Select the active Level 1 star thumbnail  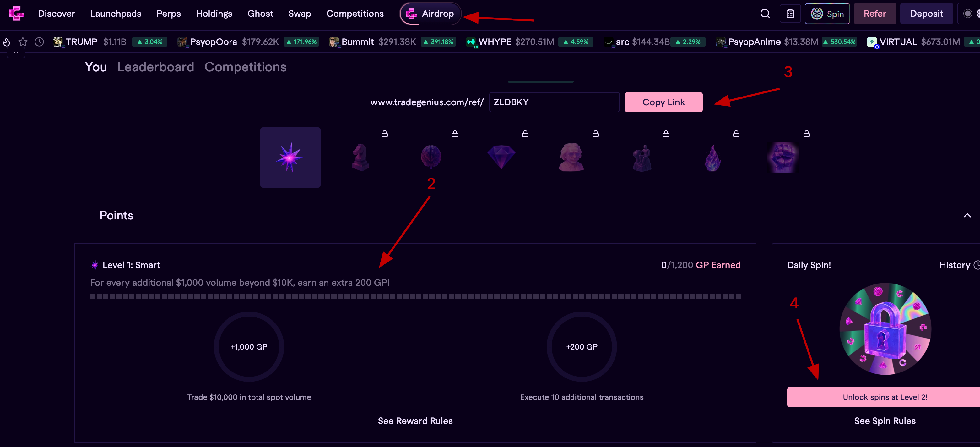(x=290, y=157)
